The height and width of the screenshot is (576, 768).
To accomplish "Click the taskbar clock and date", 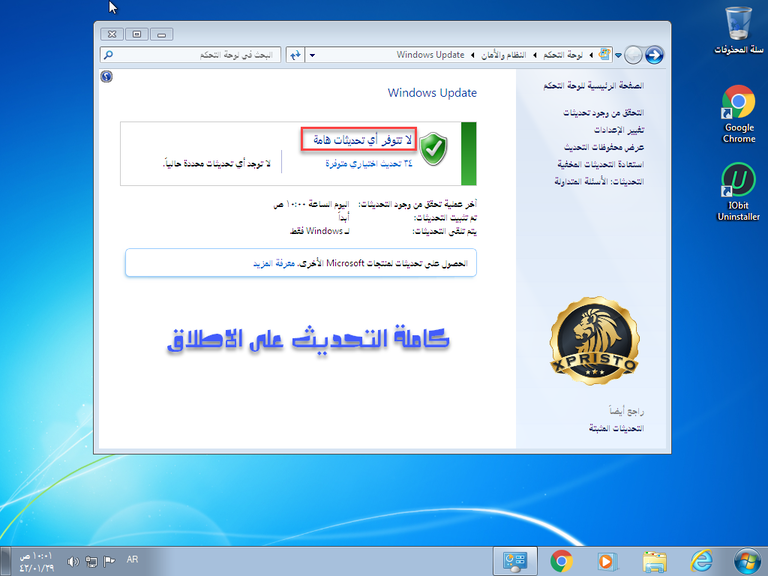I will [x=37, y=562].
